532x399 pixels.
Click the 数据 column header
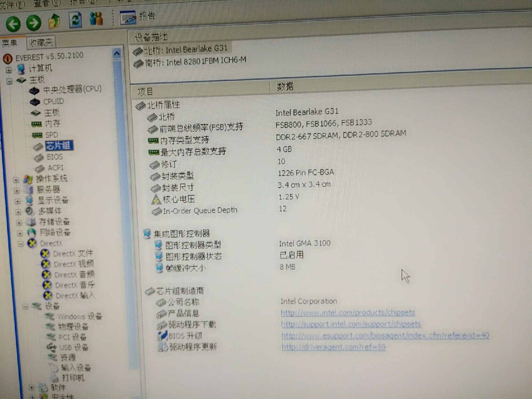coord(285,86)
